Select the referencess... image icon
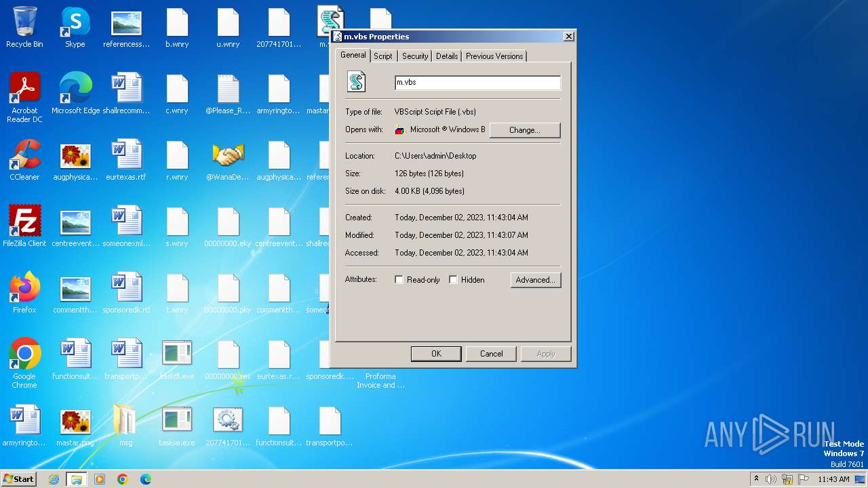868x488 pixels. 126,27
